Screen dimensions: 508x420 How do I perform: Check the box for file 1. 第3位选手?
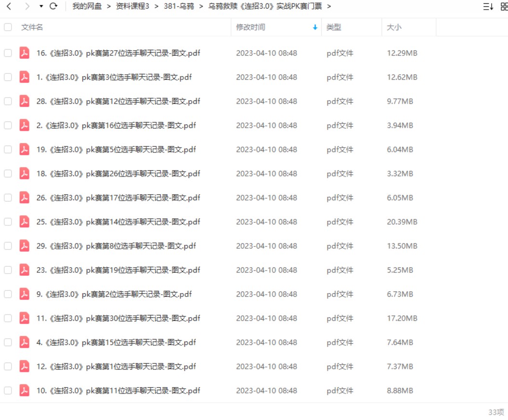(8, 77)
